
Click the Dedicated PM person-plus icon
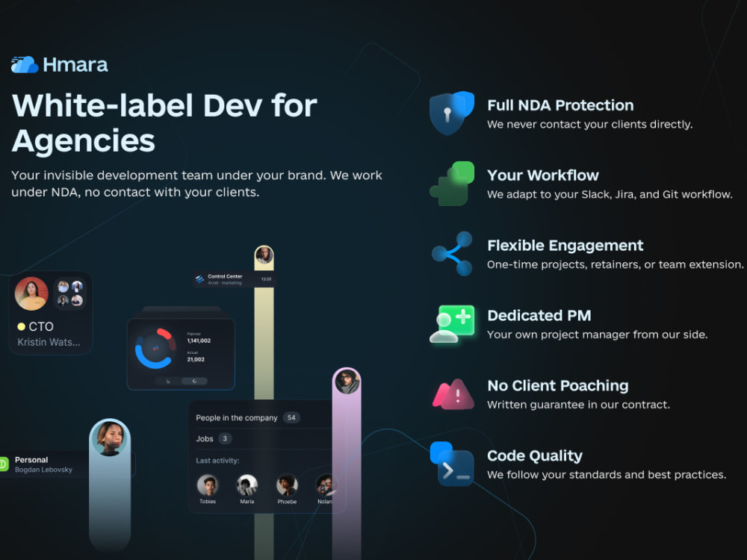click(x=452, y=324)
